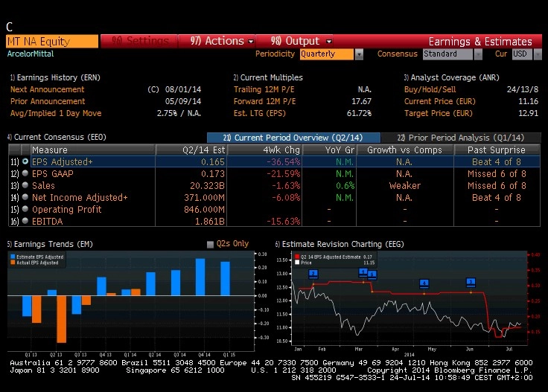Click Forward 12M P/E value 17.67

(361, 101)
